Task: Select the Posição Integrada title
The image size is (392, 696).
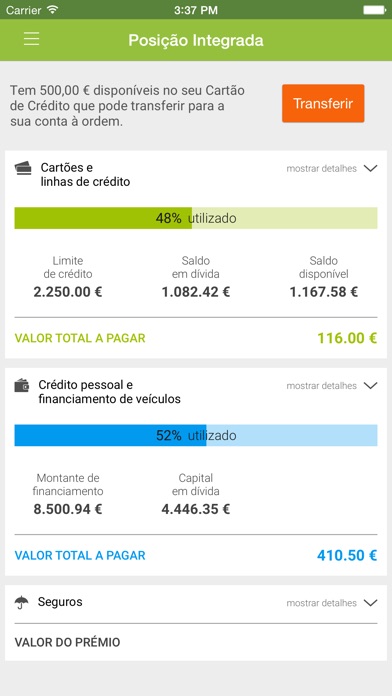Action: pos(196,40)
